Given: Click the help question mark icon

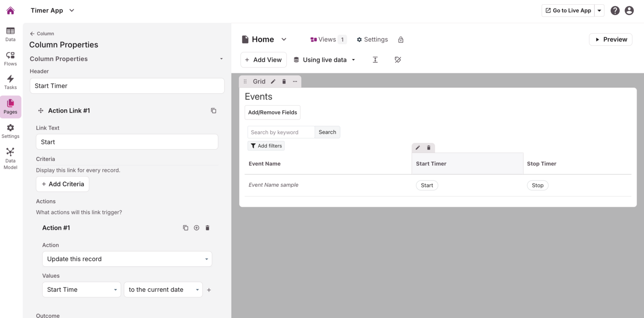Looking at the screenshot, I should tap(615, 11).
